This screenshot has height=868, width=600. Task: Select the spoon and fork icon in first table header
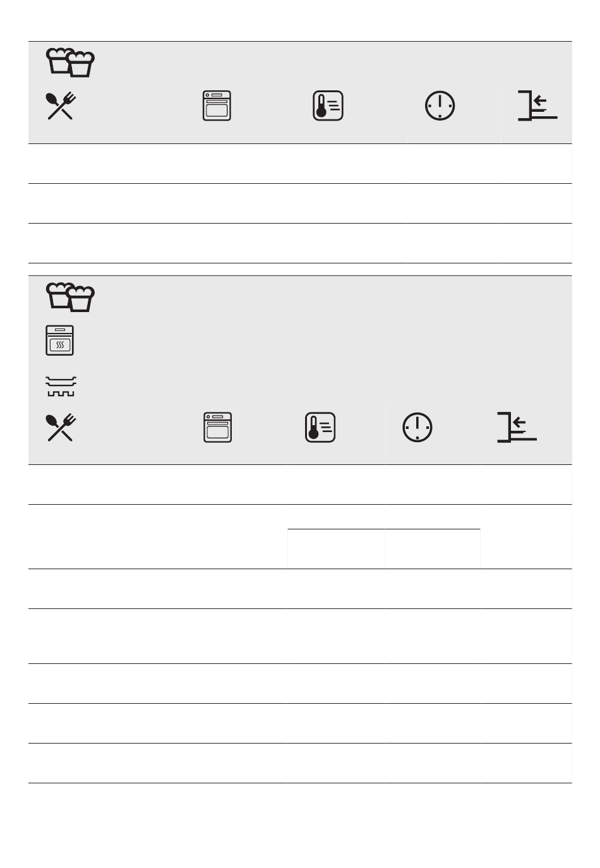(61, 105)
